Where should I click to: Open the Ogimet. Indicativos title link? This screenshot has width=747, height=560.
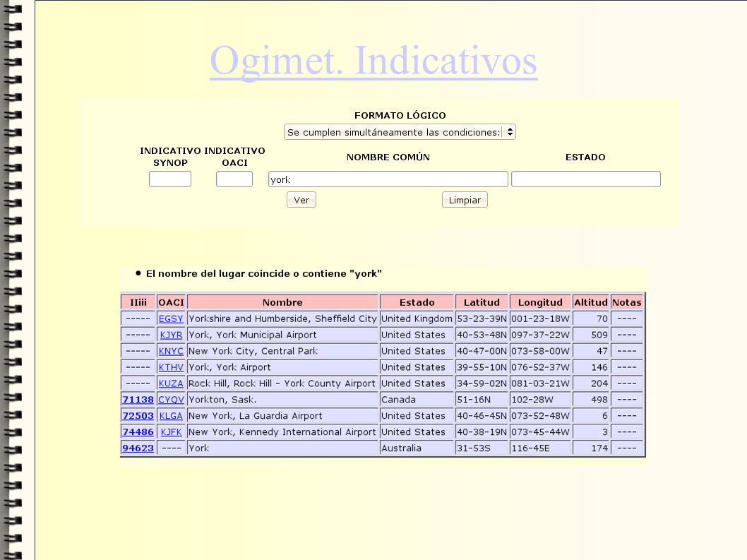point(373,61)
